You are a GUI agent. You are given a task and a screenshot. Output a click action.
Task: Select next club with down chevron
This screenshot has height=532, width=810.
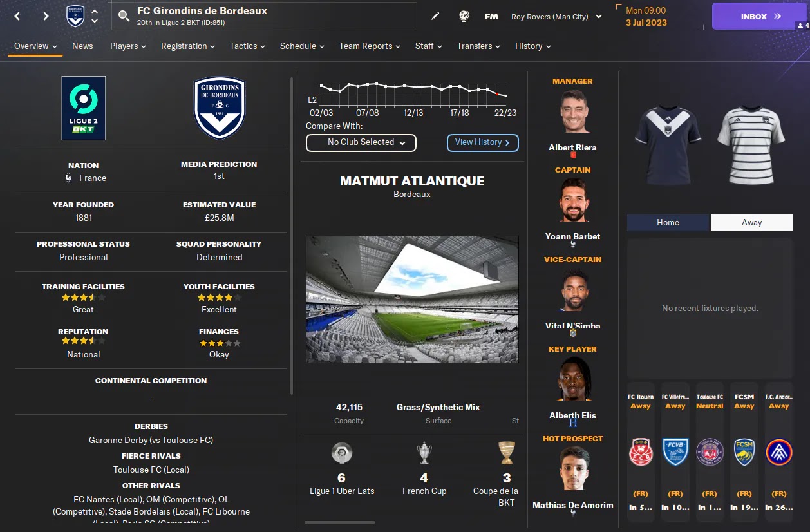(95, 21)
